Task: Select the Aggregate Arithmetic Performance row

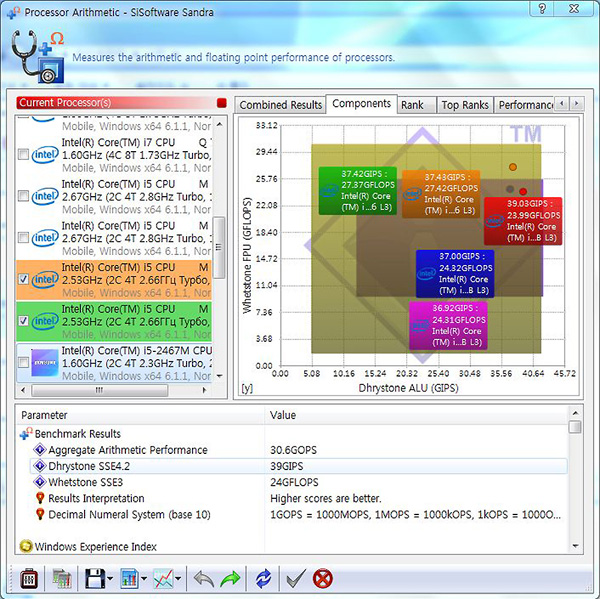Action: 298,450
